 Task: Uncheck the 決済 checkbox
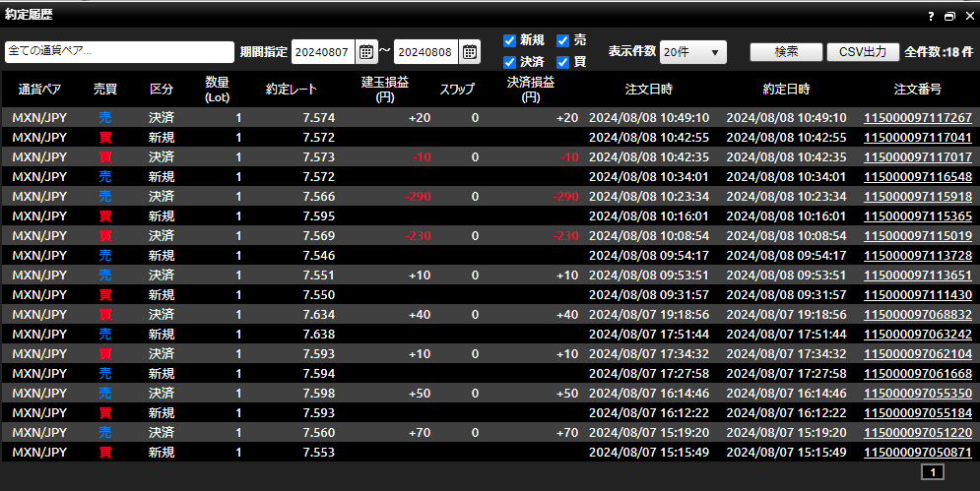[509, 62]
